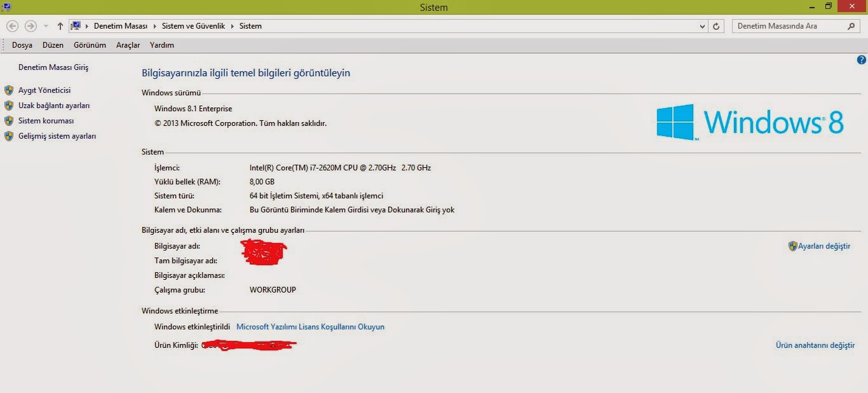Viewport: 868px width, 393px height.
Task: Expand the arrow after Sistem ve Güvenlik
Action: (232, 26)
